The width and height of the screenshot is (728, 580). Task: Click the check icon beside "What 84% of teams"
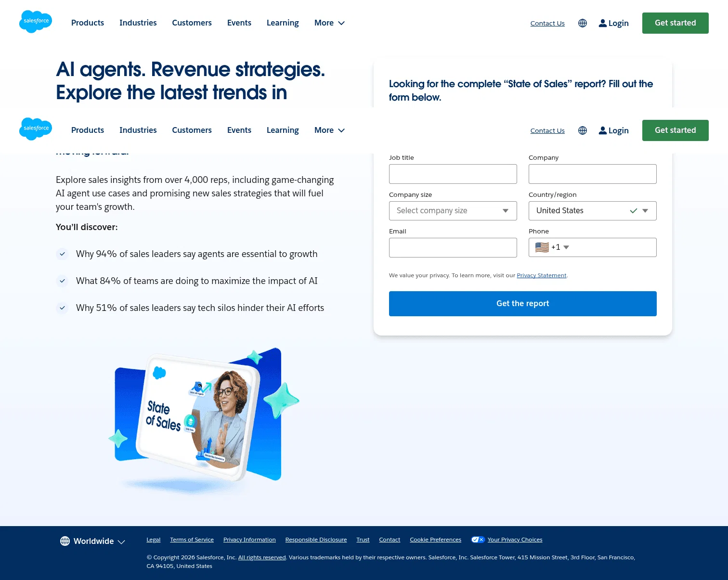62,281
